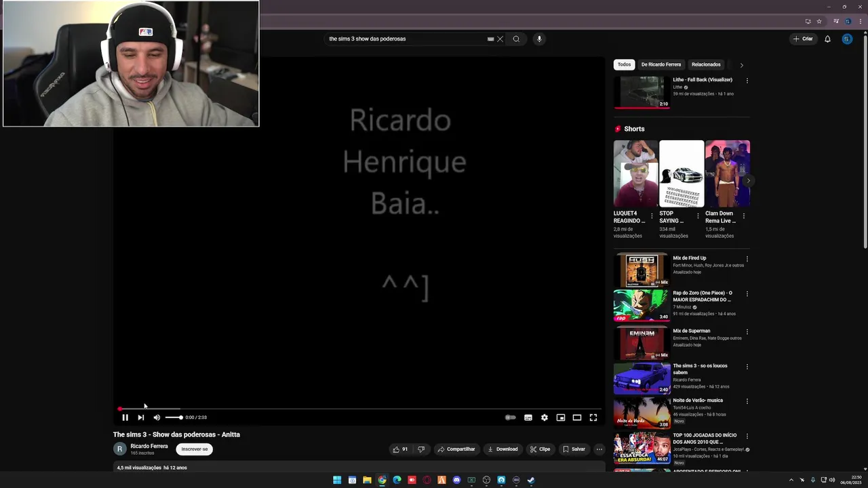Open player settings gear icon
This screenshot has height=488, width=868.
pyautogui.click(x=545, y=418)
